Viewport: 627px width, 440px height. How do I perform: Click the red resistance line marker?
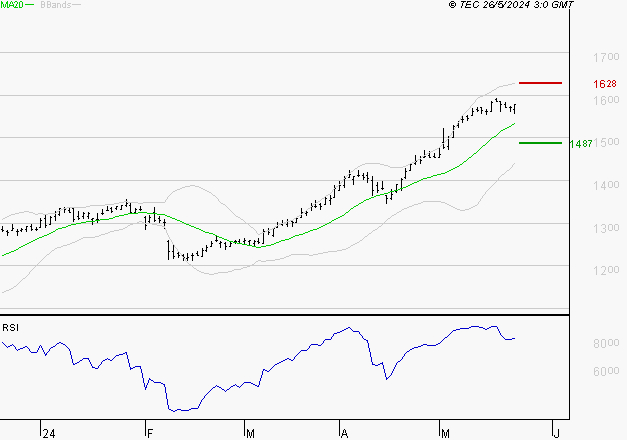[x=540, y=83]
